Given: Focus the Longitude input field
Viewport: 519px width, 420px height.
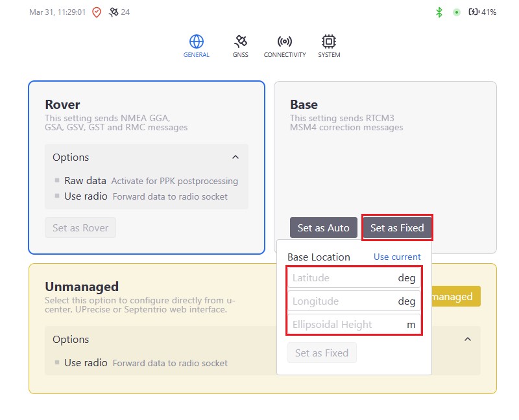Looking at the screenshot, I should tap(343, 301).
